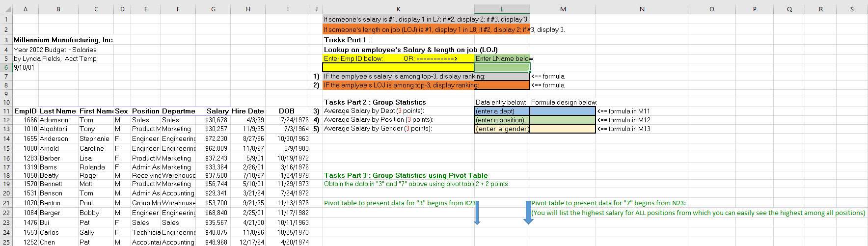Click the '(enter a position)' cell
Screen dimensions: 868x246
pos(502,120)
